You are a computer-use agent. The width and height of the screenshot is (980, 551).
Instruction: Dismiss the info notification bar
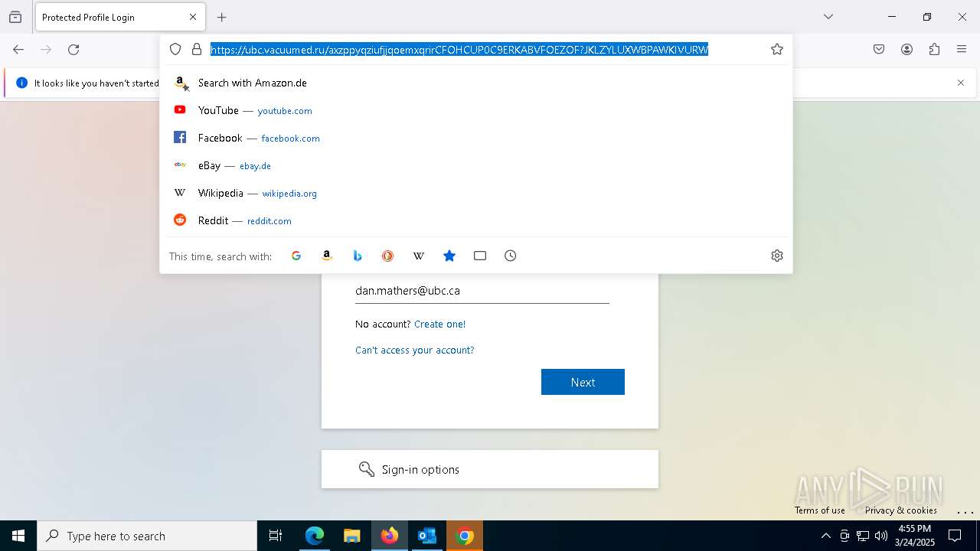[961, 83]
